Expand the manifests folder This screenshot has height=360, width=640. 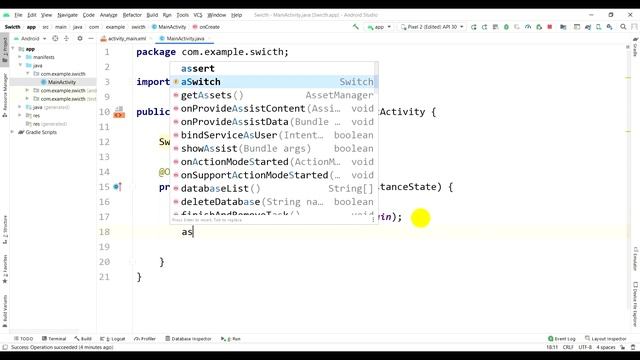tap(20, 57)
